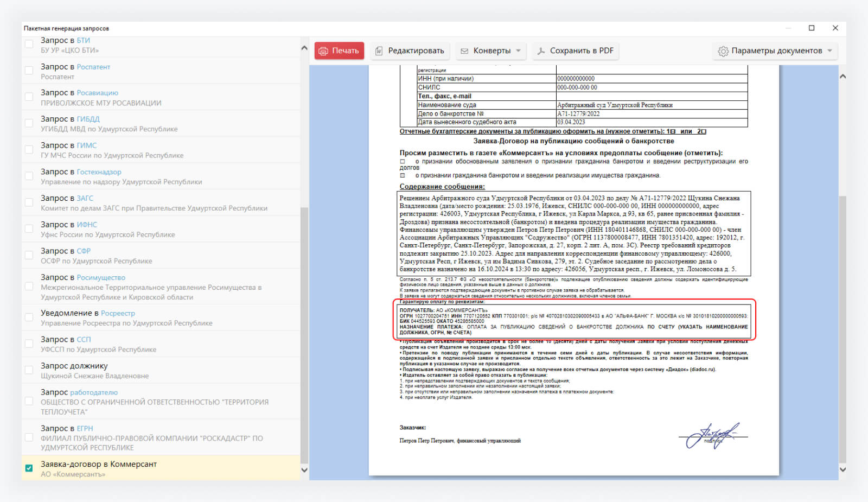Tick the Запрос в ЗАГС checkbox
Image resolution: width=868 pixels, height=502 pixels.
(x=29, y=202)
